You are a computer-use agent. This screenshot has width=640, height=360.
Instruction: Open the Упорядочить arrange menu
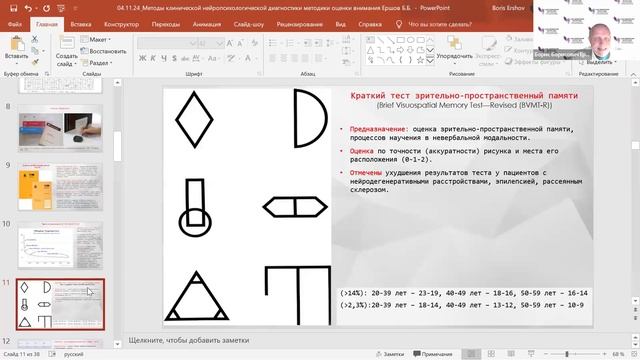(x=454, y=49)
